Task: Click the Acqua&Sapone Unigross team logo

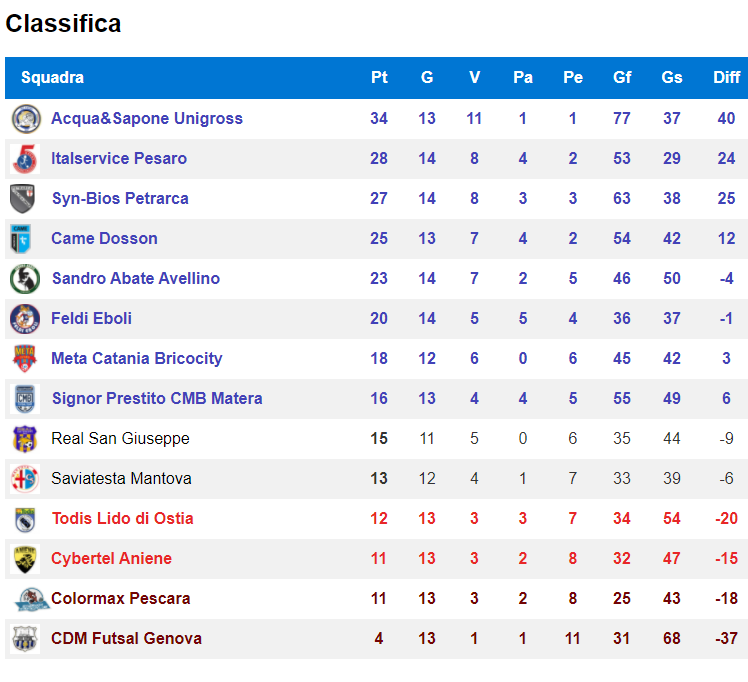Action: pyautogui.click(x=26, y=119)
